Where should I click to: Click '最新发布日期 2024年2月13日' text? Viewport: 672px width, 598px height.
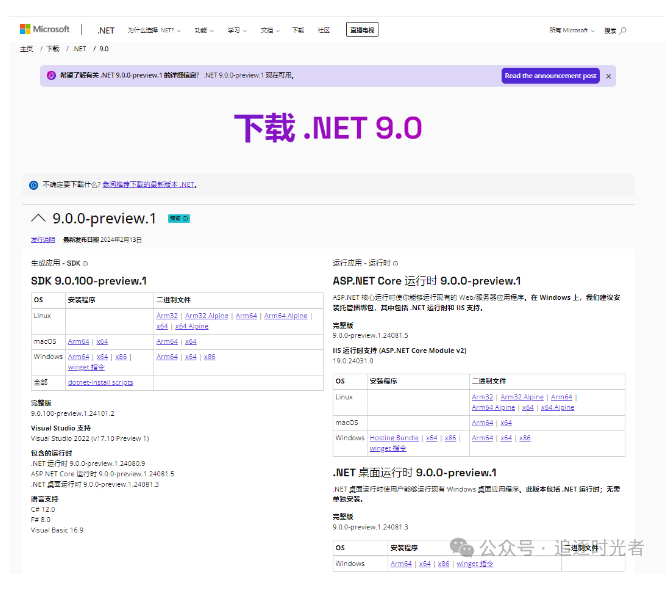pyautogui.click(x=102, y=240)
